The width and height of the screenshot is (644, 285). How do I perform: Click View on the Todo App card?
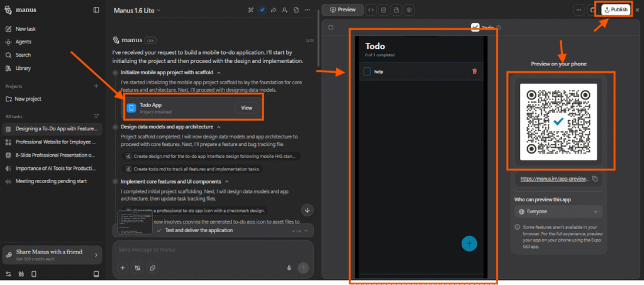click(x=247, y=108)
